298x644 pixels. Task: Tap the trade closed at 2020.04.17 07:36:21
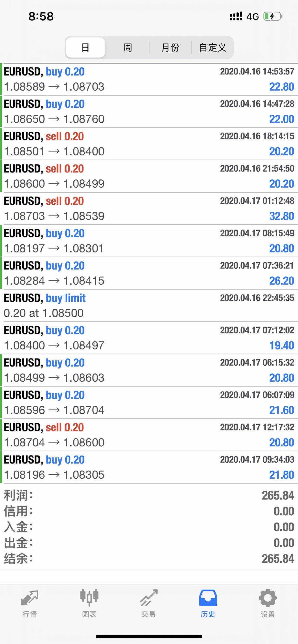point(149,273)
